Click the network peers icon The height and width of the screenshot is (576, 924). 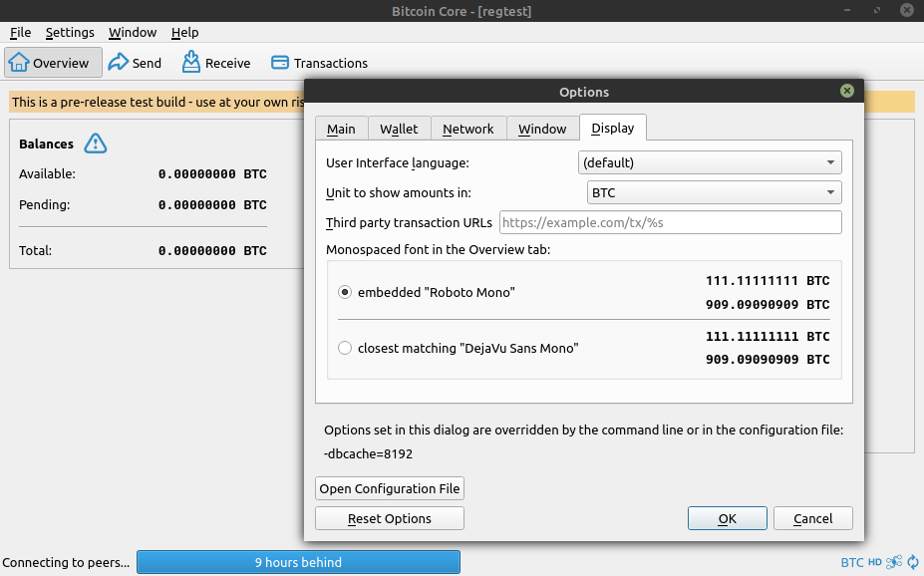(893, 562)
